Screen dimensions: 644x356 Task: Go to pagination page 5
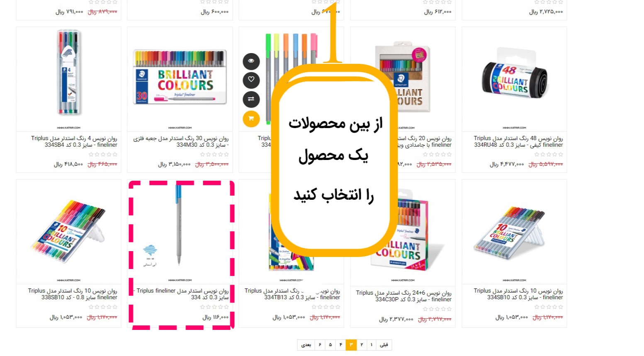click(331, 345)
